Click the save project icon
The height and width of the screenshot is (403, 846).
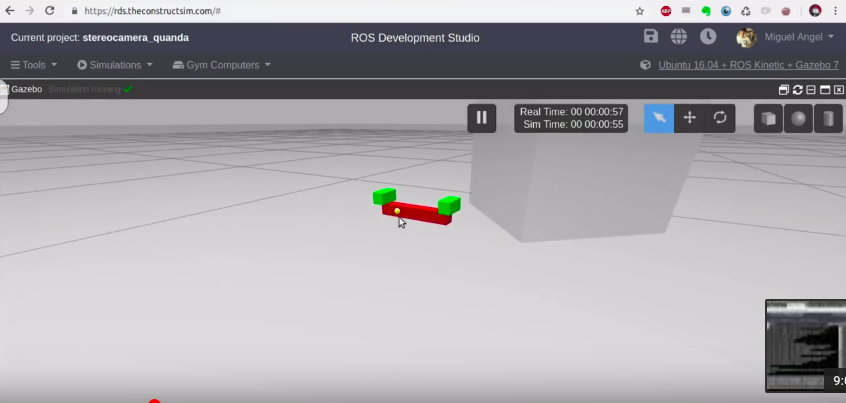(x=651, y=37)
